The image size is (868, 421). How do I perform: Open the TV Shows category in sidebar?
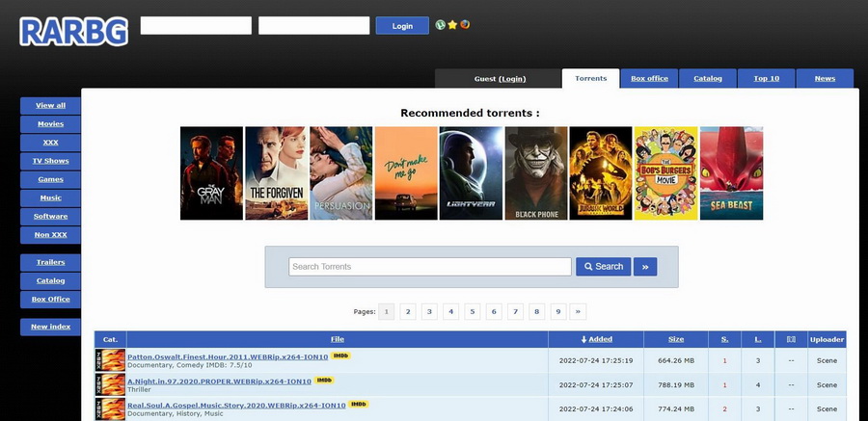pyautogui.click(x=50, y=161)
